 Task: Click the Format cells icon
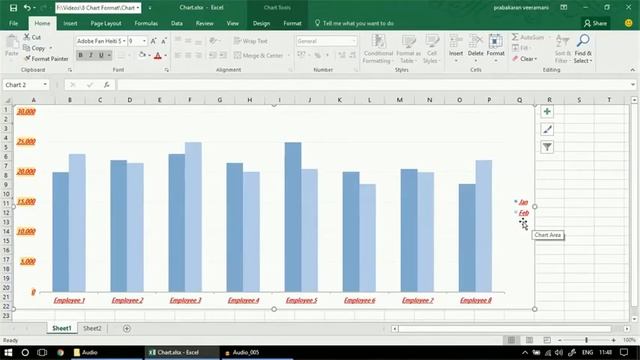coord(496,42)
